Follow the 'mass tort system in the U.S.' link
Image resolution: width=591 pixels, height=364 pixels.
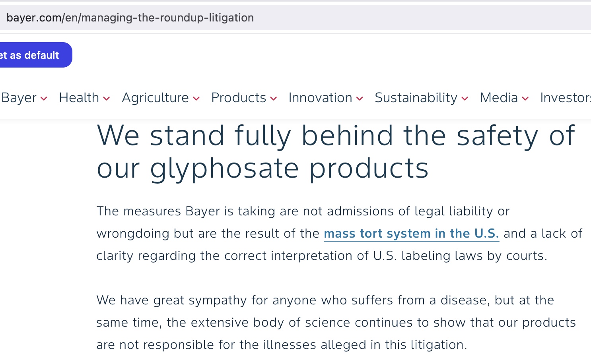click(x=411, y=233)
